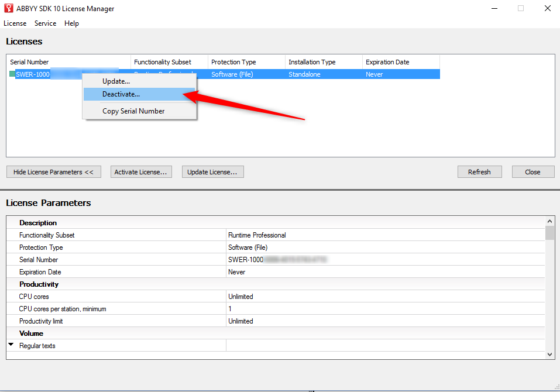Click the Close button
This screenshot has width=560, height=392.
point(533,172)
